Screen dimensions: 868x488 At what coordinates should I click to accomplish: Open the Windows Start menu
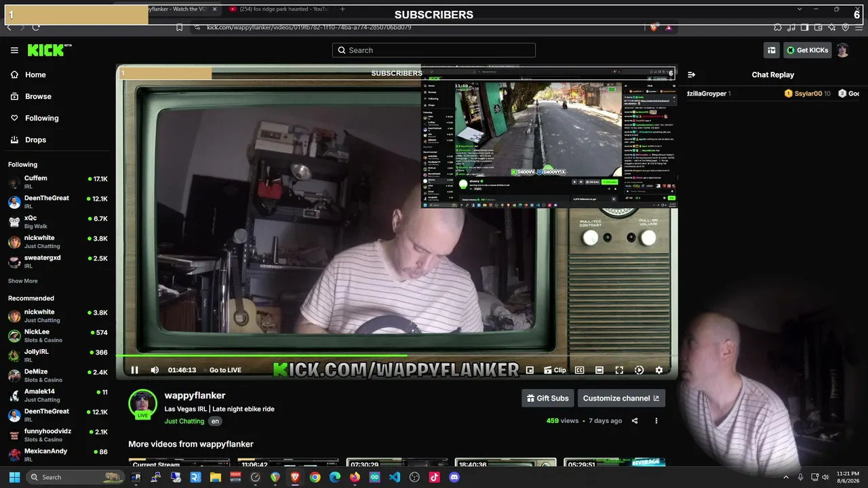[x=14, y=477]
